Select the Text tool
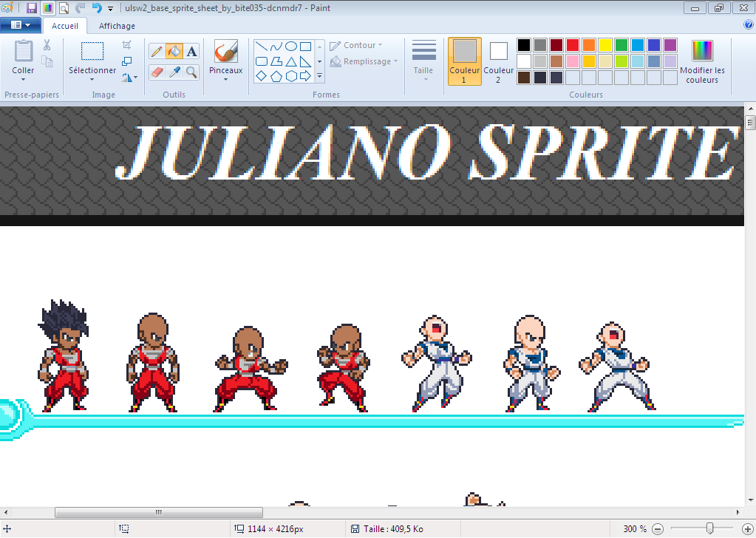This screenshot has height=538, width=756. click(191, 52)
